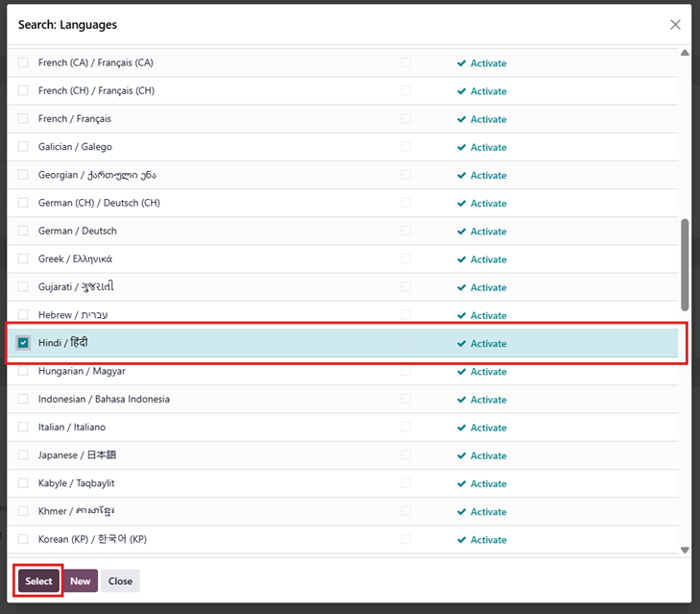
Task: Click the vertical scrollbar thumb
Action: pos(685,264)
